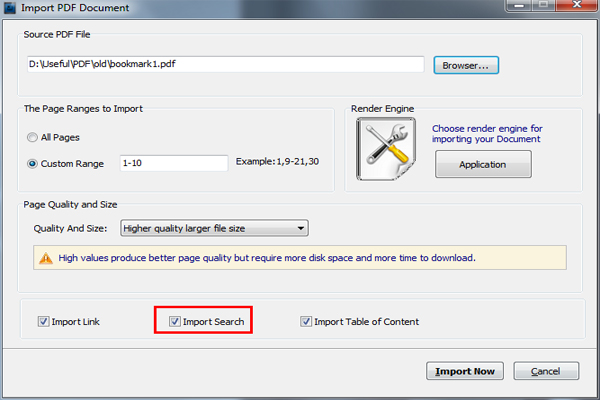Click the Cancel button
600x400 pixels.
tap(546, 371)
